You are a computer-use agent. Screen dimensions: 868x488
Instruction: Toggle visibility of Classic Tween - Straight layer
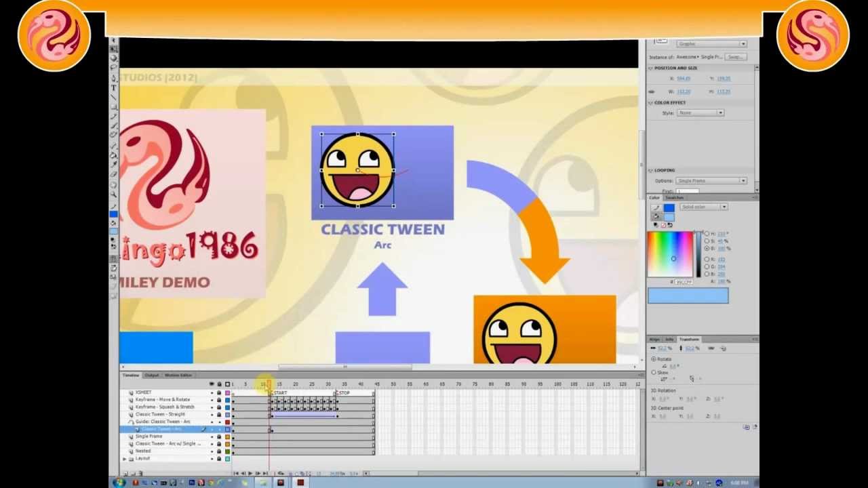[212, 414]
